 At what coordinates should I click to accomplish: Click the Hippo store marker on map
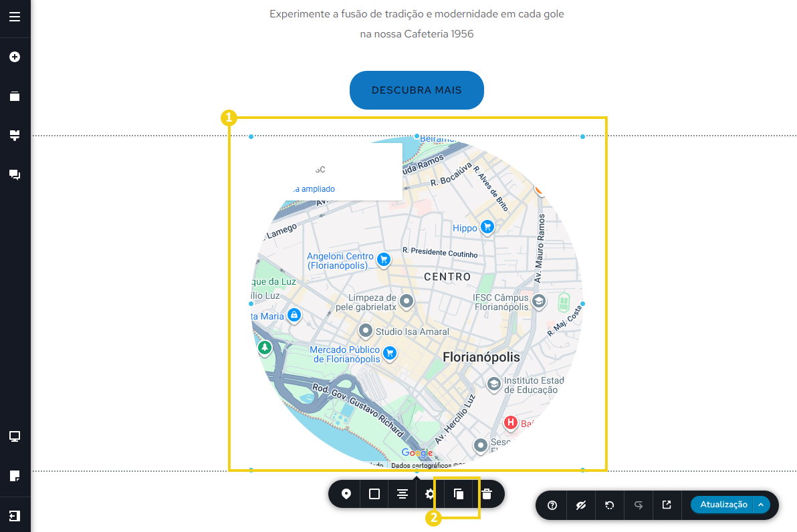[x=487, y=227]
